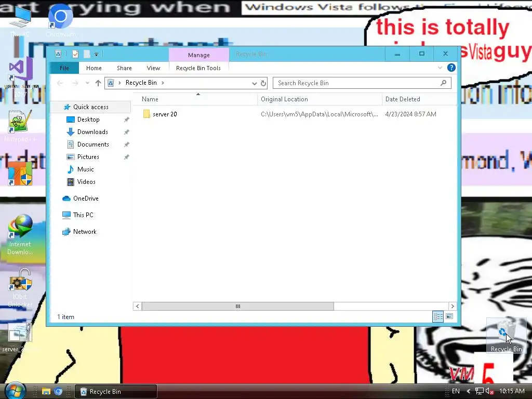The image size is (532, 399).
Task: Click the Recycle Bin taskbar button
Action: pos(116,392)
